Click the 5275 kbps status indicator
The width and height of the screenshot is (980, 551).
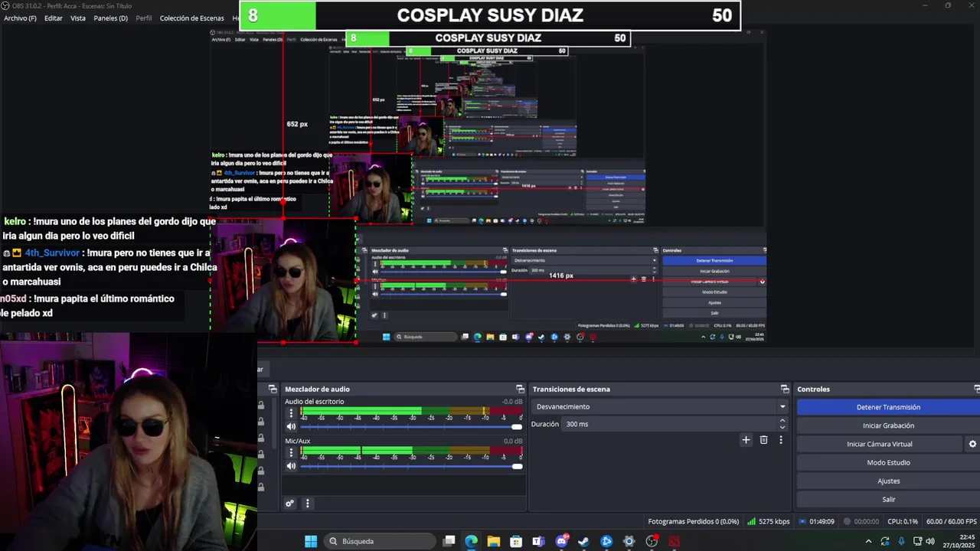[768, 522]
